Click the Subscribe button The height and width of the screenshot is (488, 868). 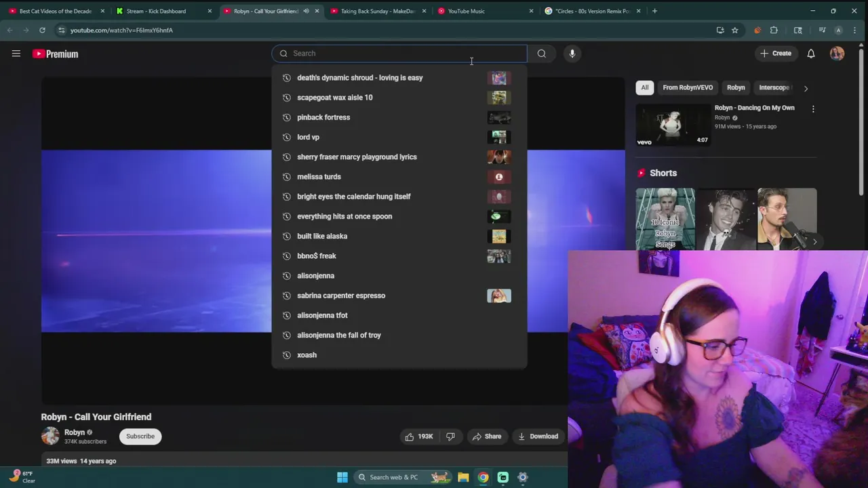coord(140,436)
